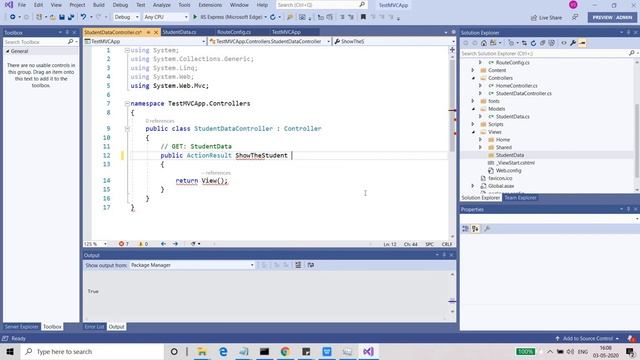Screen dimensions: 640x360
Task: Click the split editor icon at top right
Action: (x=452, y=50)
